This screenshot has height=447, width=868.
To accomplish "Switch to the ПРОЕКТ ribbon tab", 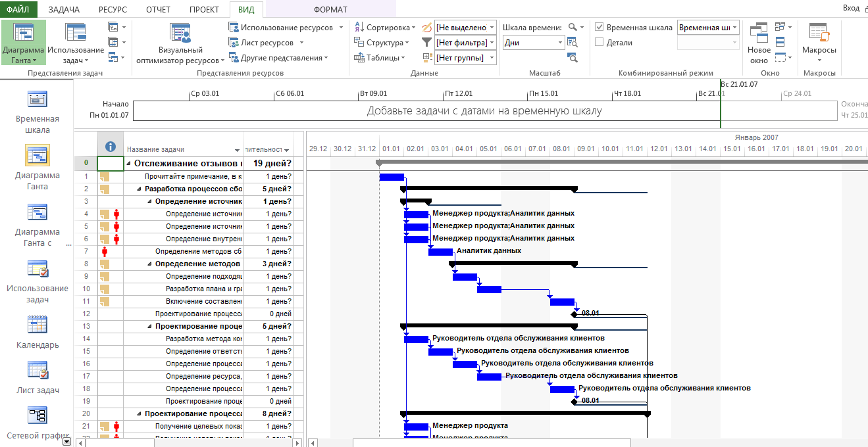I will [204, 9].
